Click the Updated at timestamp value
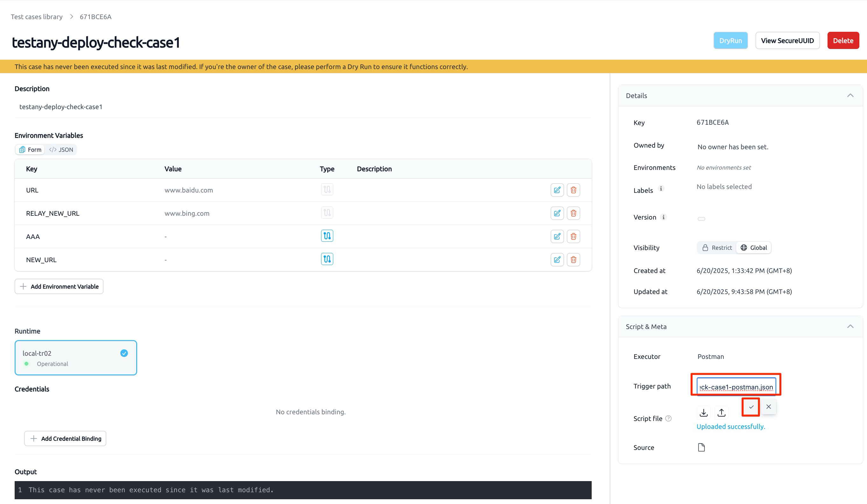The height and width of the screenshot is (504, 867). (744, 292)
